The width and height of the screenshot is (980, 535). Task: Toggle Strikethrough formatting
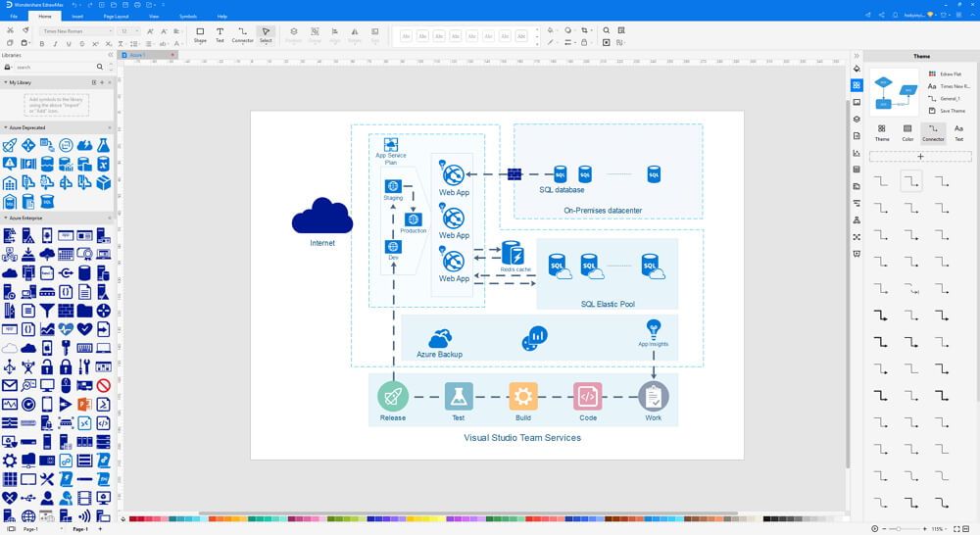point(82,44)
